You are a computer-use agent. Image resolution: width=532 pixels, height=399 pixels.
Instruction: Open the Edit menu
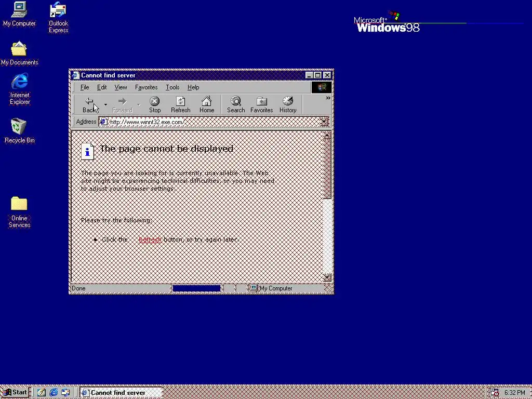tap(102, 87)
